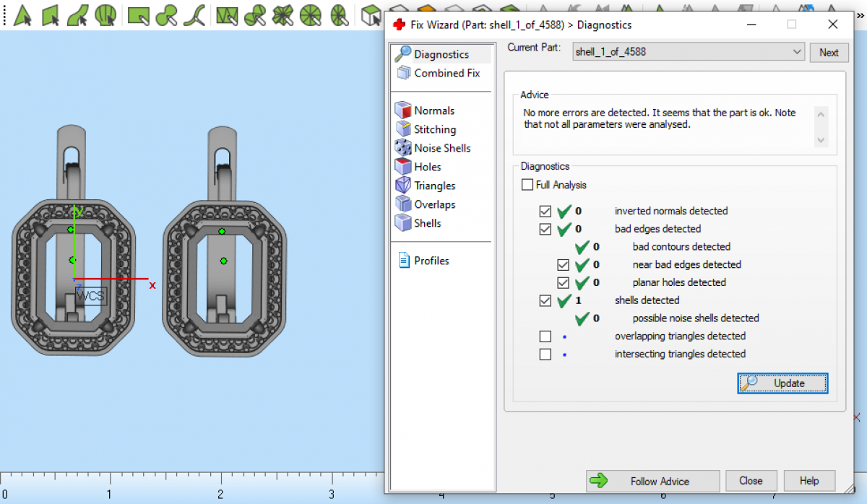This screenshot has width=867, height=504.
Task: Choose the Mark Shell sphere-cursor icon
Action: coord(105,14)
